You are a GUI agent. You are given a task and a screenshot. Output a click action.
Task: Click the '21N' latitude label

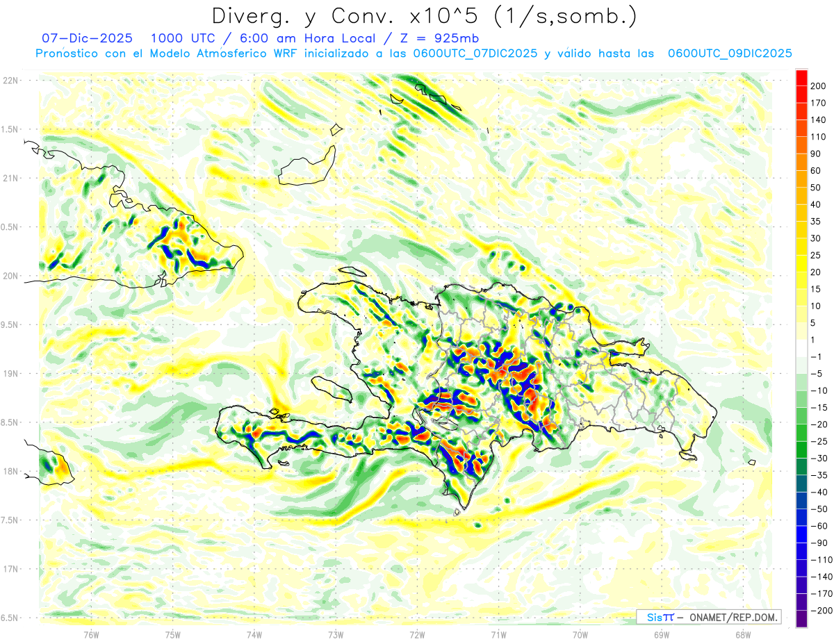coord(10,178)
